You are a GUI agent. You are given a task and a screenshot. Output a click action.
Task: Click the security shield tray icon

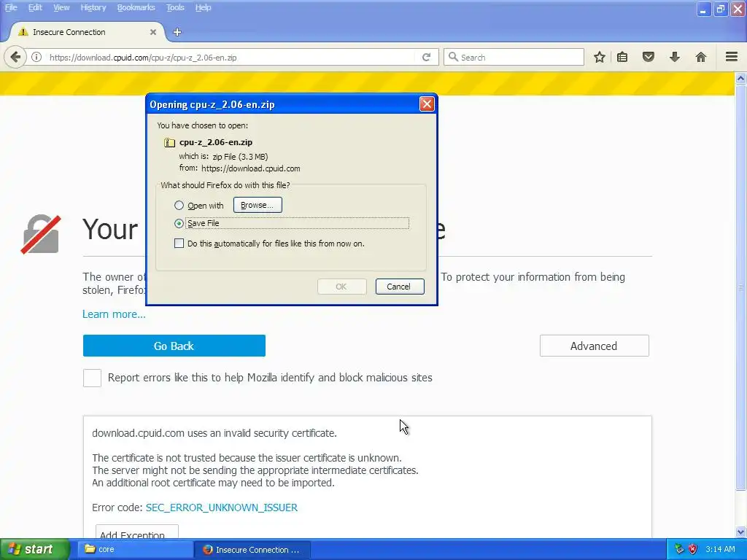tap(692, 549)
